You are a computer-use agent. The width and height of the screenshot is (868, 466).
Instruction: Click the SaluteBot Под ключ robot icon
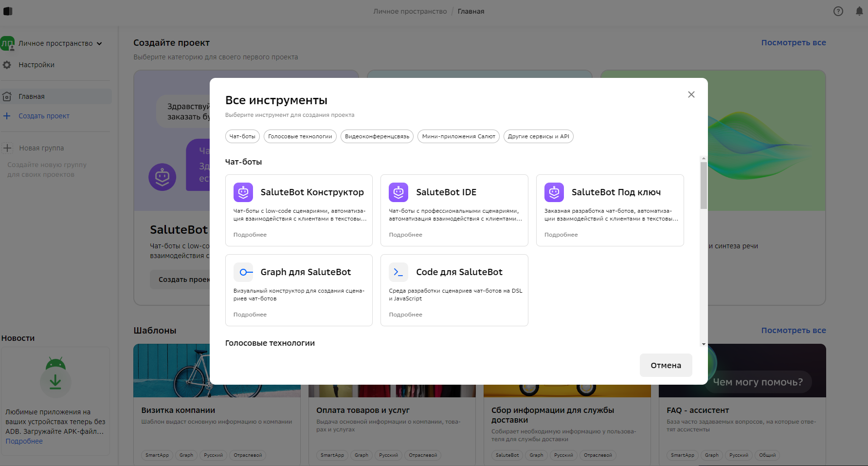click(x=554, y=192)
